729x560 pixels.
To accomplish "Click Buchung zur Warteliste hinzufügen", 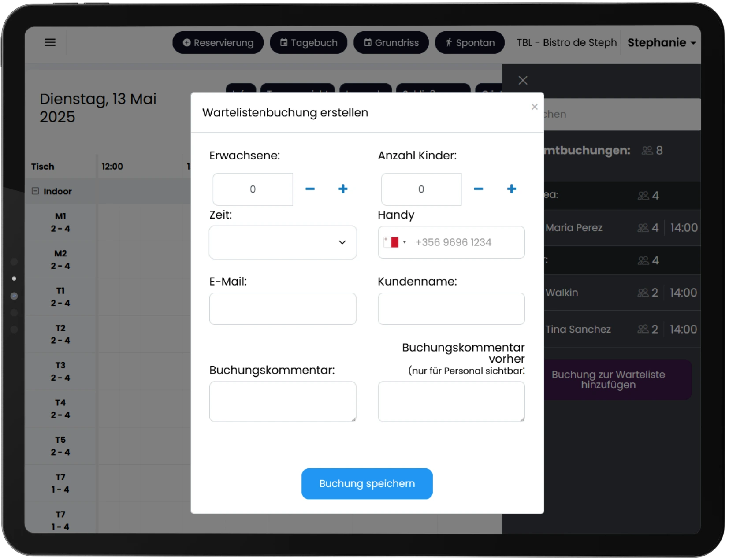I will click(617, 379).
